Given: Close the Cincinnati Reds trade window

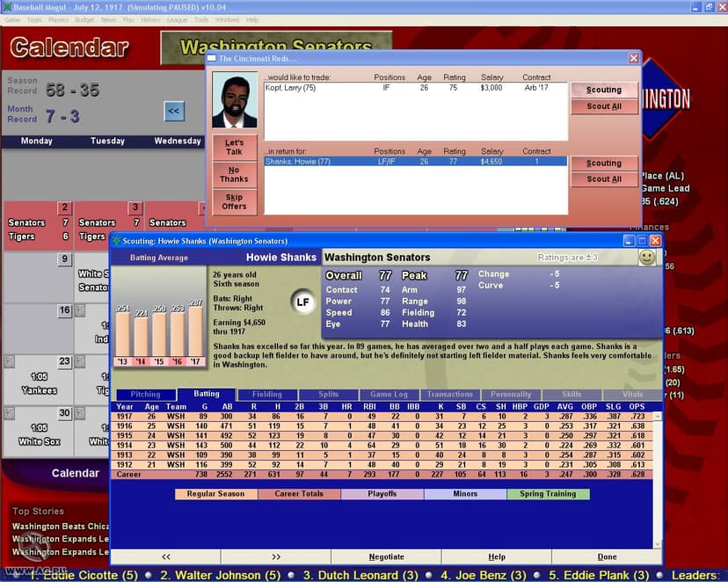Looking at the screenshot, I should (x=634, y=59).
